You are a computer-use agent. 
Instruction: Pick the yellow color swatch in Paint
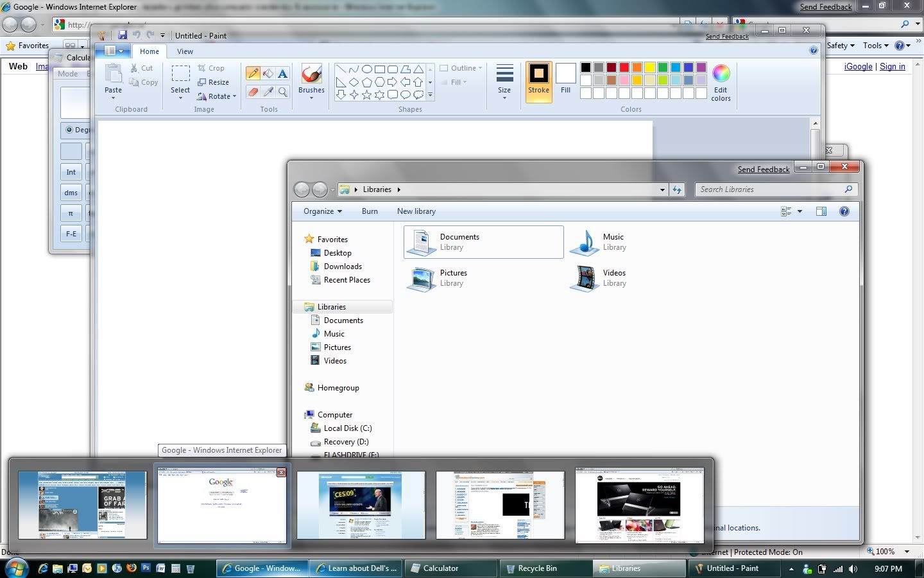point(649,67)
